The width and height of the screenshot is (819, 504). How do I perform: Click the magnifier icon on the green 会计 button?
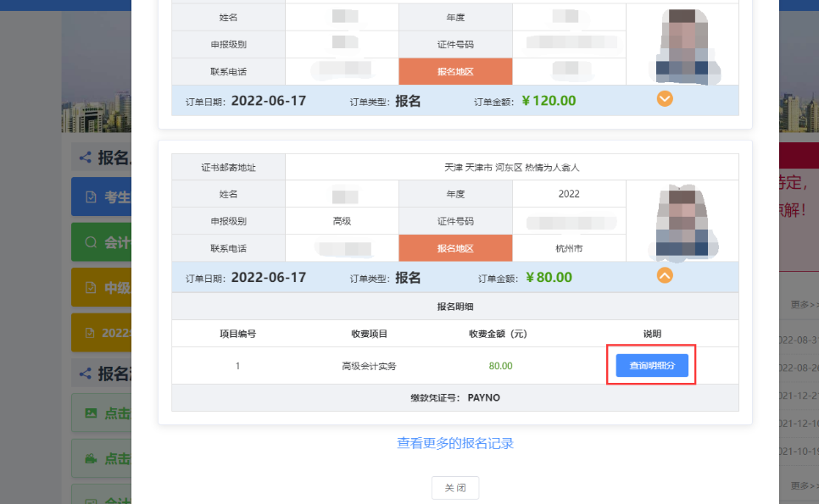(92, 243)
